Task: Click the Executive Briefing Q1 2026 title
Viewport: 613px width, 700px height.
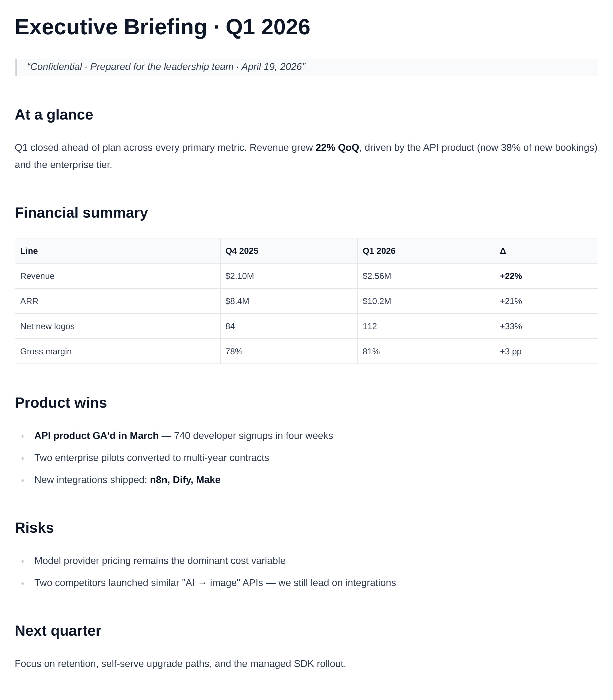Action: [162, 27]
